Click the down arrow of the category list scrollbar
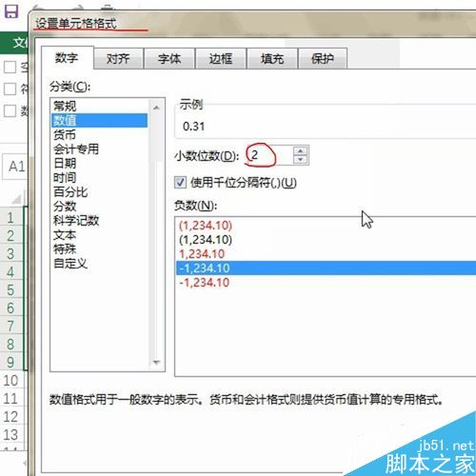Viewport: 476px width, 476px height. pyautogui.click(x=156, y=362)
